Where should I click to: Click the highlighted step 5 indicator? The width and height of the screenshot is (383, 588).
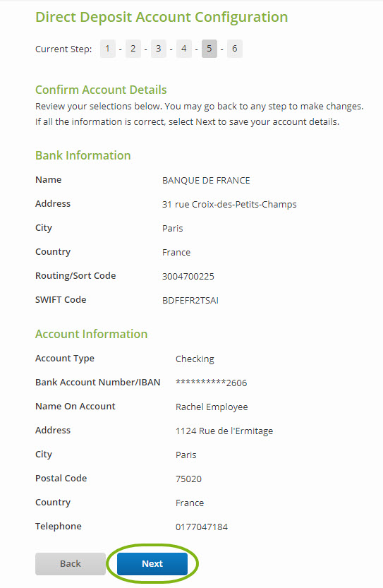pos(209,49)
